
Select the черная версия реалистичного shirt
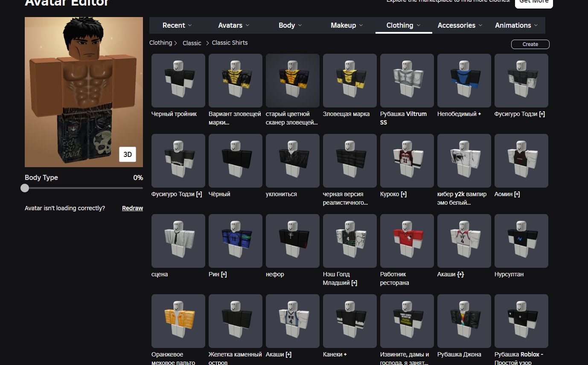click(x=350, y=161)
